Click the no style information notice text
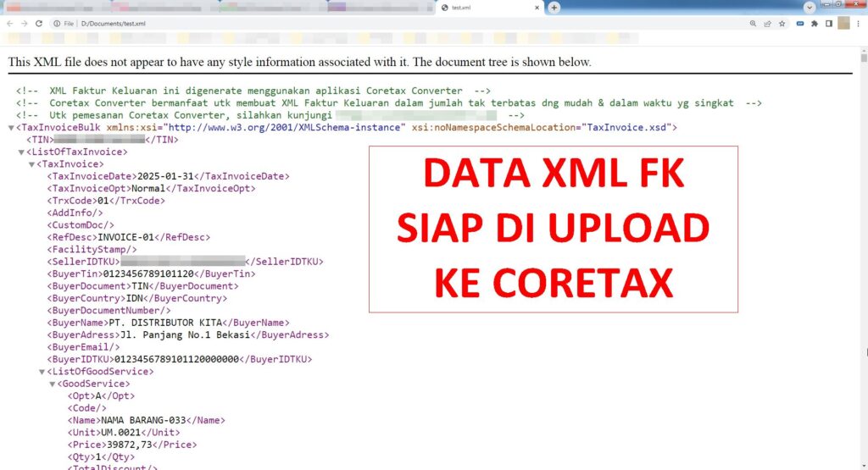868x470 pixels. pyautogui.click(x=299, y=62)
